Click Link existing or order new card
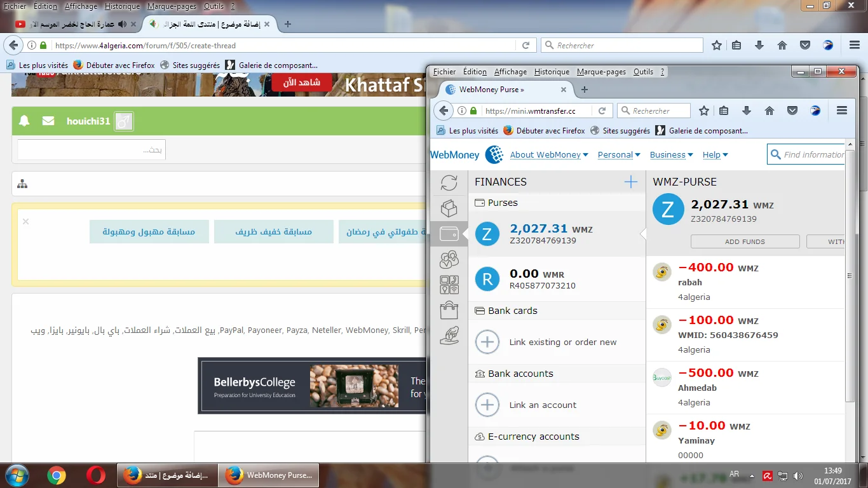The image size is (868, 488). click(x=562, y=342)
